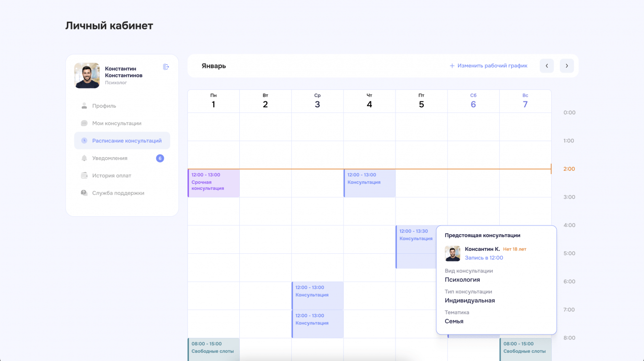Click the 3:00 time label
Screen dimensions: 644x361
pyautogui.click(x=569, y=197)
